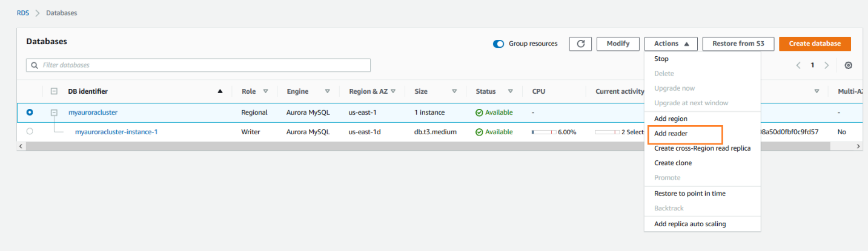This screenshot has height=251, width=868.
Task: Select Create clone menu option
Action: [673, 163]
